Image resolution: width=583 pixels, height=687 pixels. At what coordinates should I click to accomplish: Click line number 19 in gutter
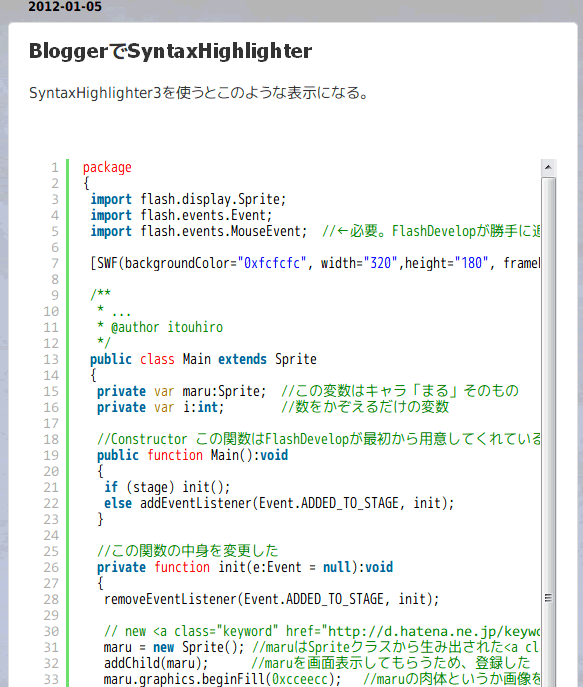tap(51, 456)
